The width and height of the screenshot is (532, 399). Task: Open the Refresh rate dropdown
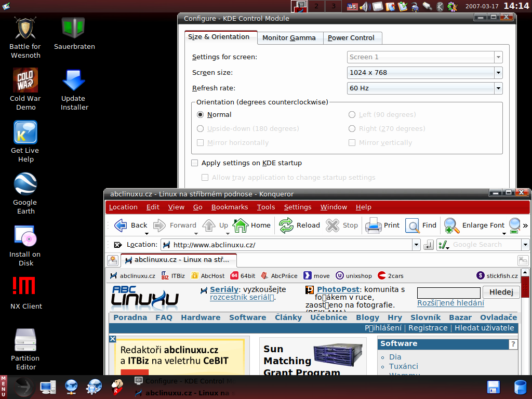pos(424,88)
